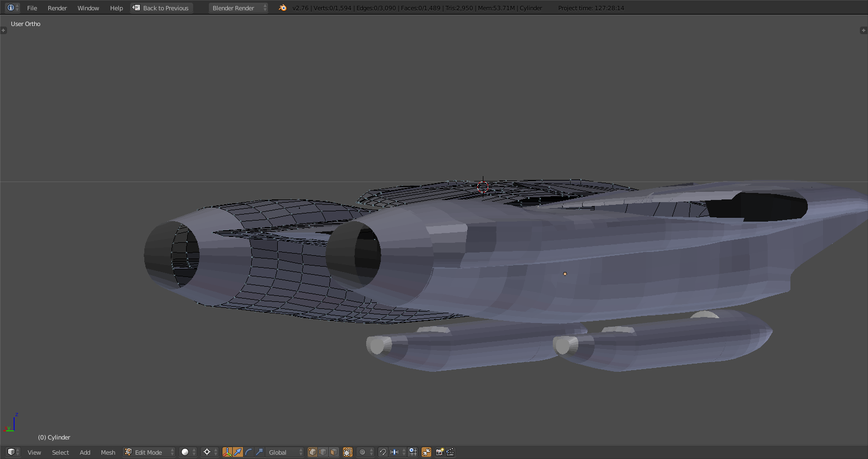Open the Select menu
868x459 pixels.
pyautogui.click(x=60, y=452)
